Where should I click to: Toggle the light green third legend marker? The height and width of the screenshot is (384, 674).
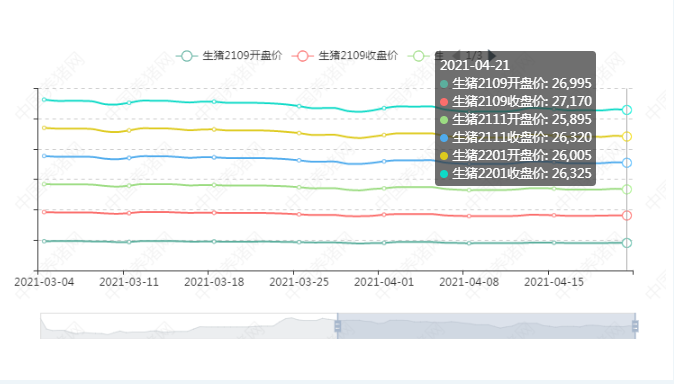tap(418, 56)
